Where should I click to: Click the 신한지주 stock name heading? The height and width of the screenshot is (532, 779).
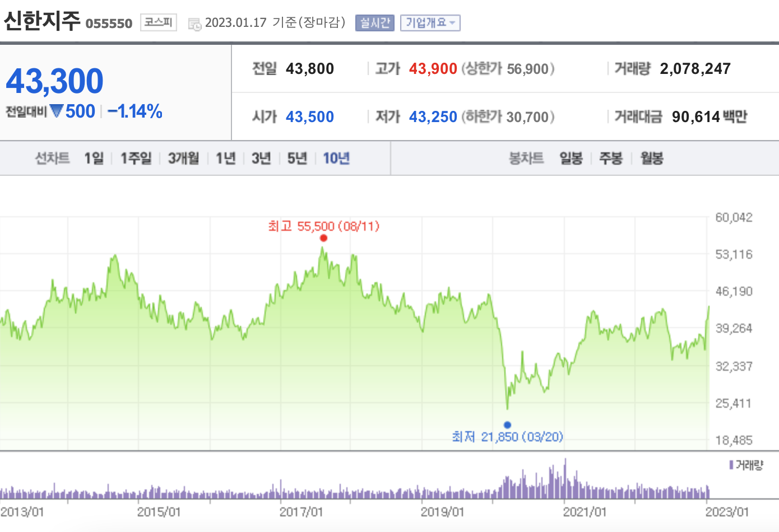42,21
